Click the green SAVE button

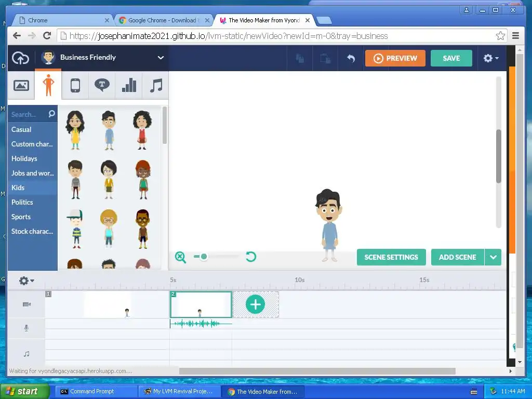(x=451, y=58)
